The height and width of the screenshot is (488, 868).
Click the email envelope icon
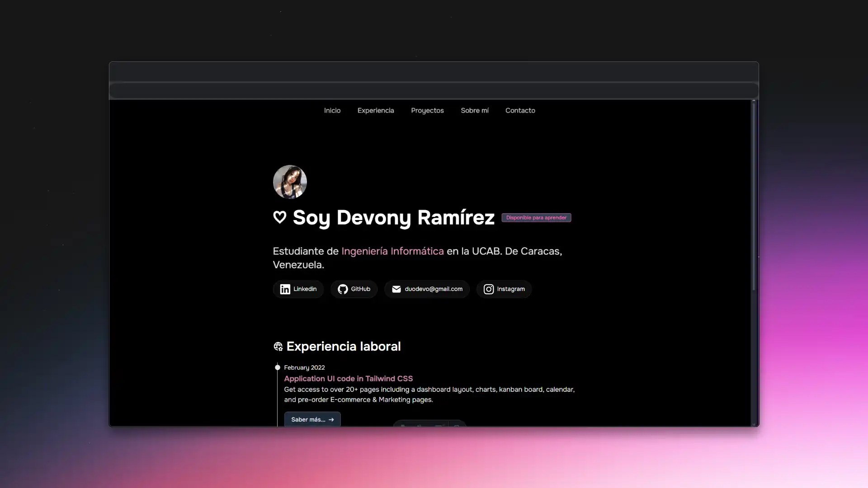396,289
